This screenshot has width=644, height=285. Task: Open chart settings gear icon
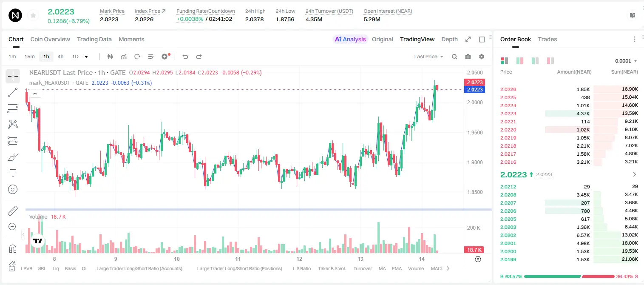(482, 57)
